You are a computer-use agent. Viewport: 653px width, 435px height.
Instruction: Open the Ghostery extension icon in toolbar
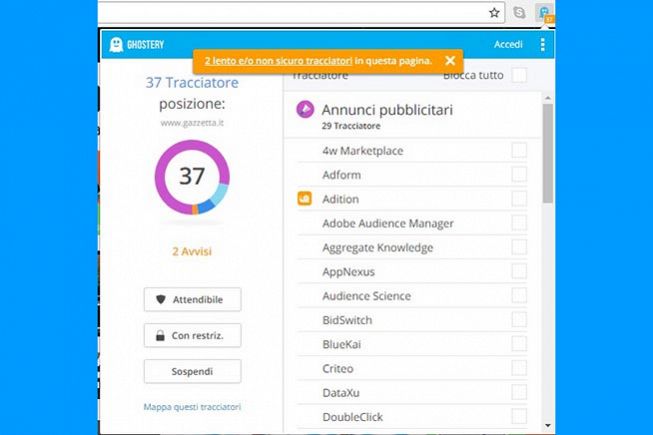(x=545, y=13)
